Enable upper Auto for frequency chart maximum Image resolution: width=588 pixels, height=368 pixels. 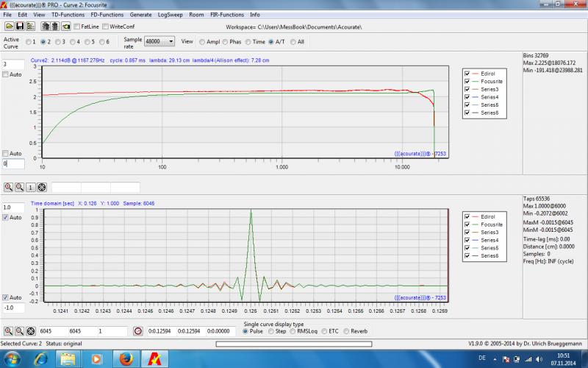(x=5, y=75)
